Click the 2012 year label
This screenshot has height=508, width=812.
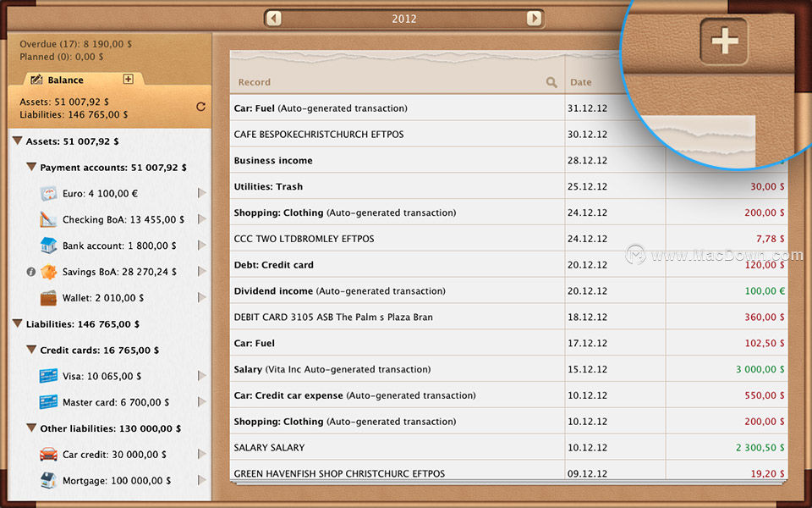coord(404,19)
